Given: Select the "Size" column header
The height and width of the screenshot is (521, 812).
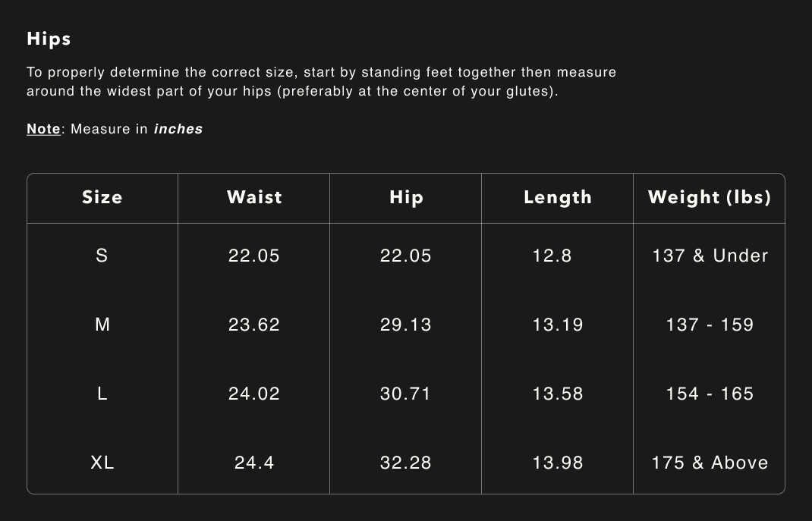Looking at the screenshot, I should point(102,197).
